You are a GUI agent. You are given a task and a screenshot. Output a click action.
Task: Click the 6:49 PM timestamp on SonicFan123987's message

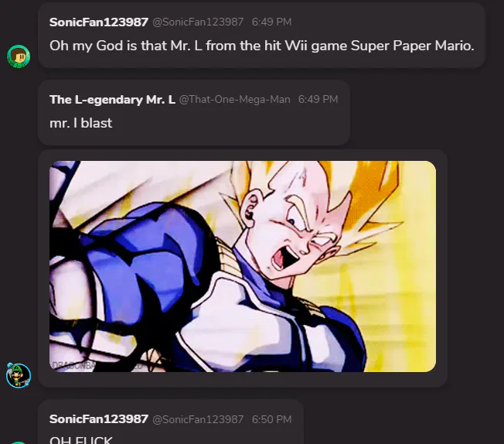271,22
